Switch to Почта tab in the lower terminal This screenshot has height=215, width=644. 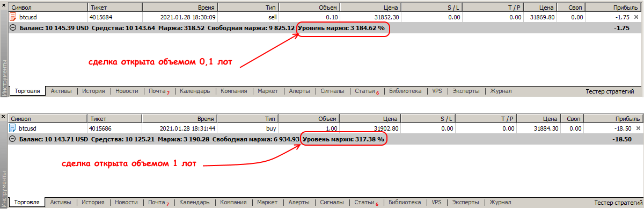tap(157, 203)
